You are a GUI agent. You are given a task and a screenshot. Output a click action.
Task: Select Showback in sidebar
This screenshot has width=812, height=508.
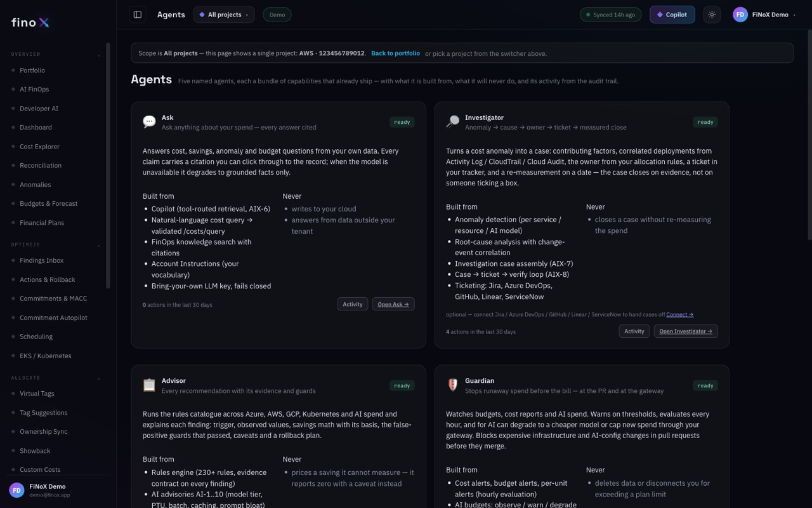coord(35,451)
